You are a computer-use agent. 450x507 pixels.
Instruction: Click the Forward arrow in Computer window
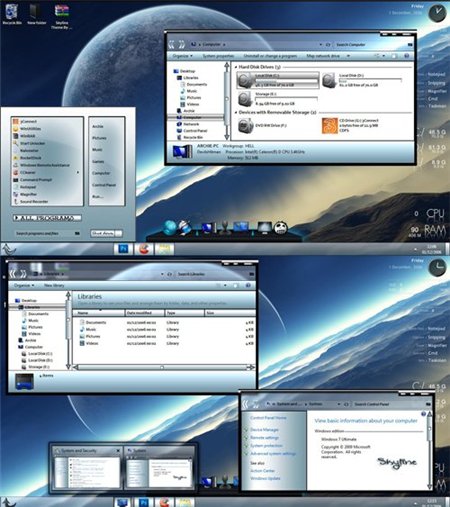182,44
